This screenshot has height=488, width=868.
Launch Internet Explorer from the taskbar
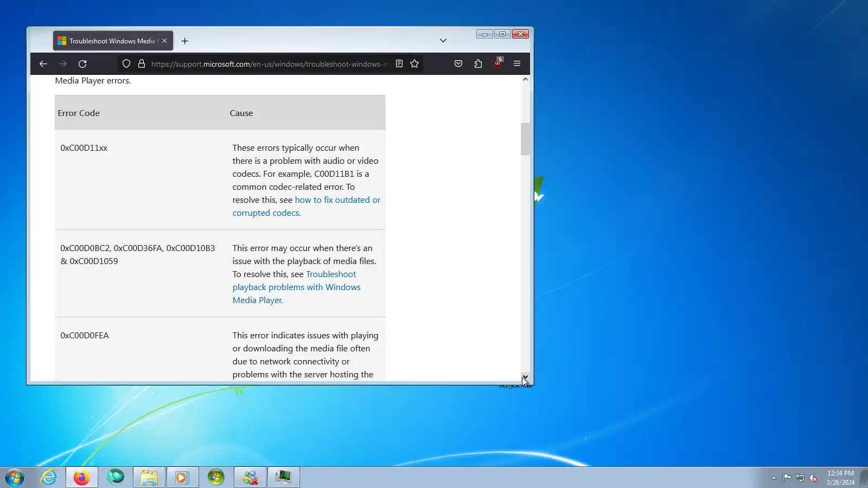coord(49,477)
